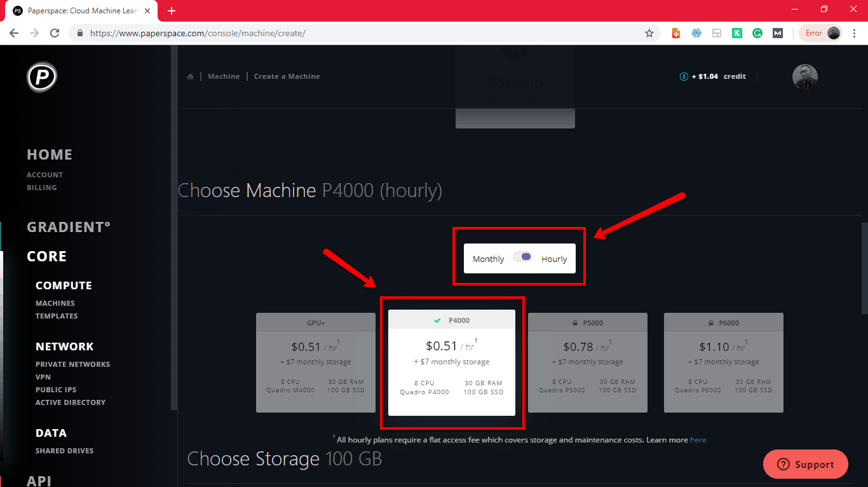This screenshot has height=487, width=868.
Task: Click the DATA sidebar heading
Action: (x=51, y=433)
